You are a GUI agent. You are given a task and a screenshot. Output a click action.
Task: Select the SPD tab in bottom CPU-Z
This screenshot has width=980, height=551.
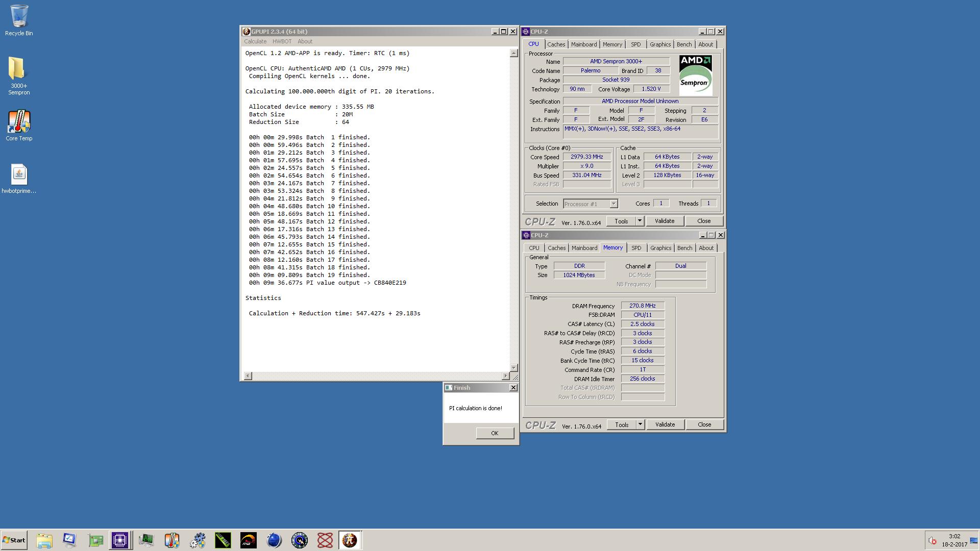pyautogui.click(x=636, y=248)
